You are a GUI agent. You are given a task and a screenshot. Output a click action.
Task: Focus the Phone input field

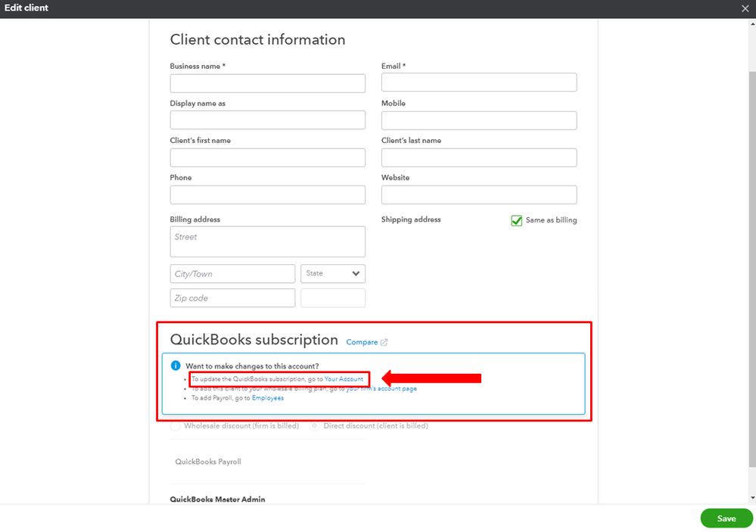268,194
